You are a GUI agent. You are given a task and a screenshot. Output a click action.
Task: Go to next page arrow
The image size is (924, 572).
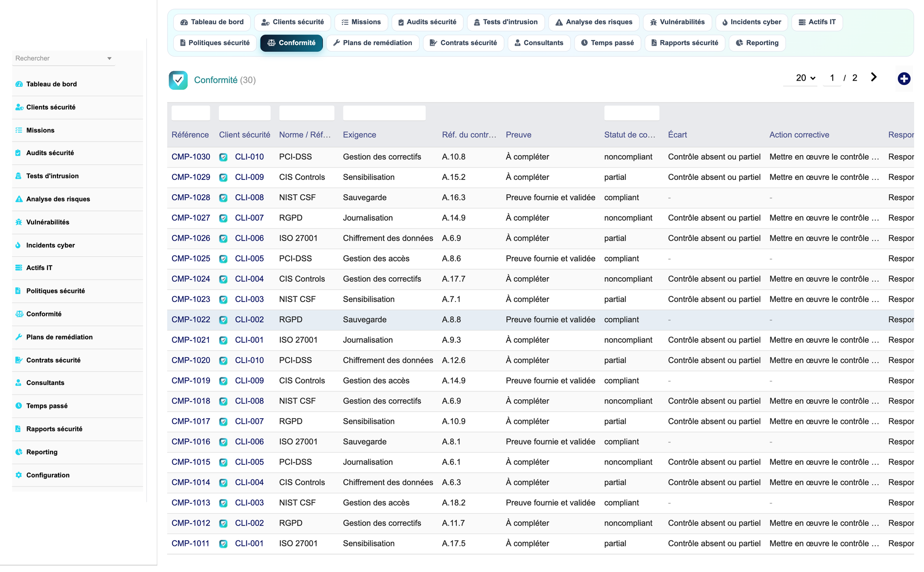click(874, 77)
